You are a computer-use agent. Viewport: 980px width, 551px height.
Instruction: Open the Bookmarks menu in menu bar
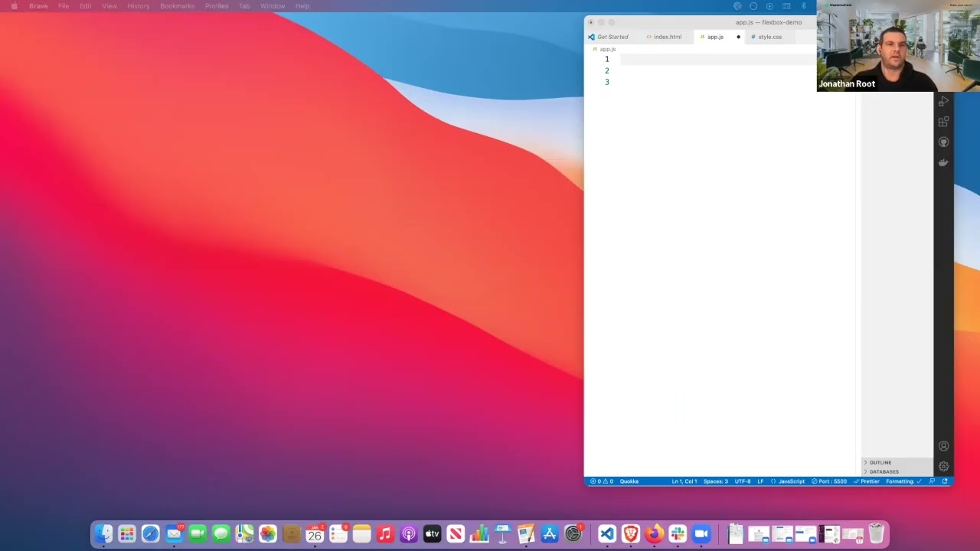pyautogui.click(x=177, y=6)
